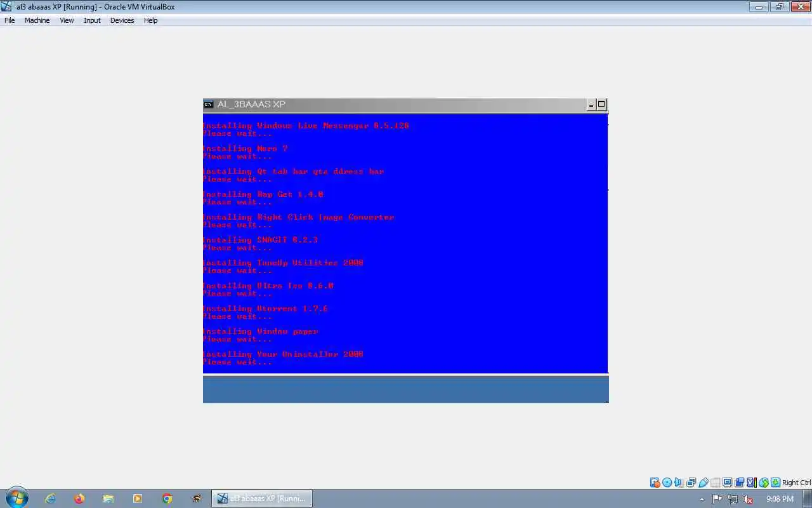Click the muted volume tray icon
Image resolution: width=812 pixels, height=508 pixels.
click(x=748, y=499)
